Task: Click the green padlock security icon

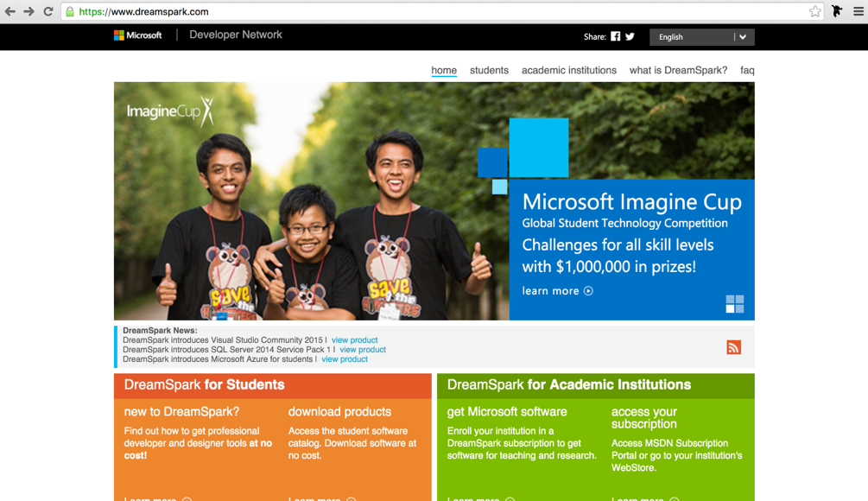Action: point(70,12)
